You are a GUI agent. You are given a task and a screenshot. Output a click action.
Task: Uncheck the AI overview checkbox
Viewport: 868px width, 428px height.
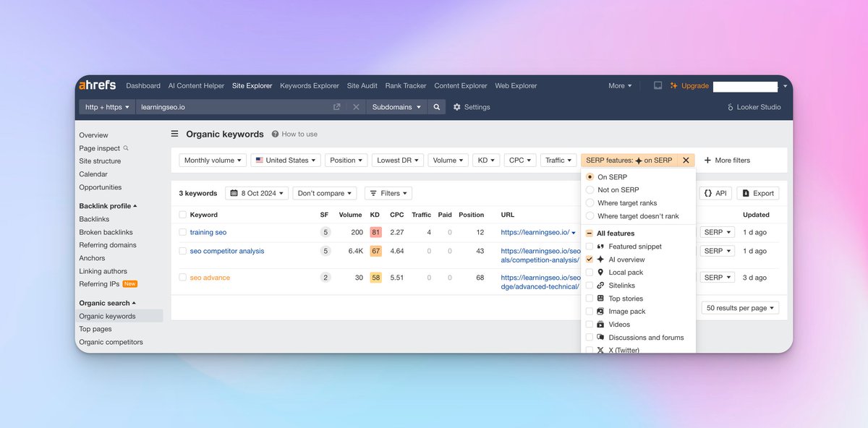590,260
